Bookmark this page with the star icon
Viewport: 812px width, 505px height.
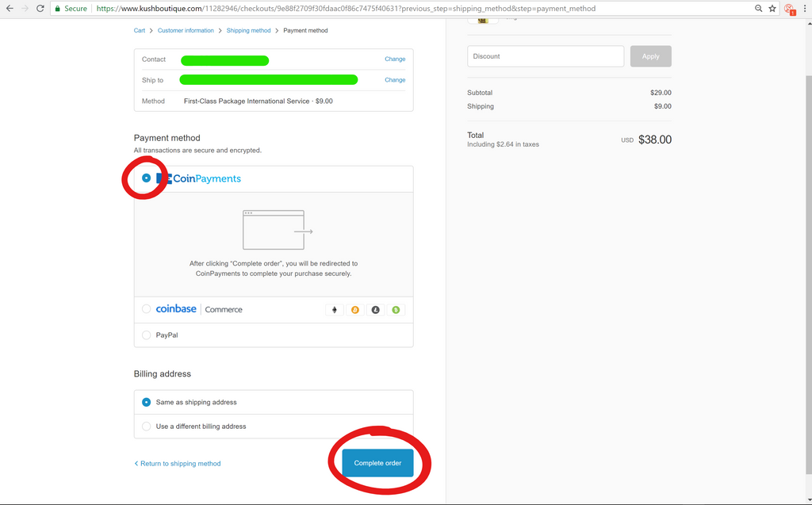coord(772,8)
